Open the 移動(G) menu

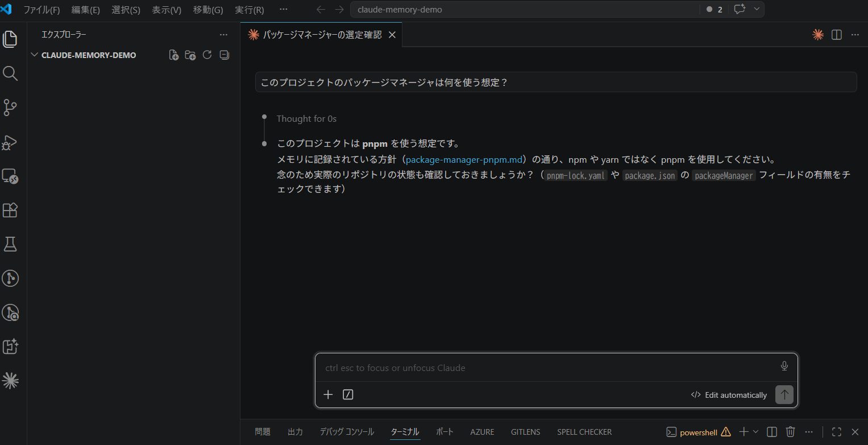(208, 10)
